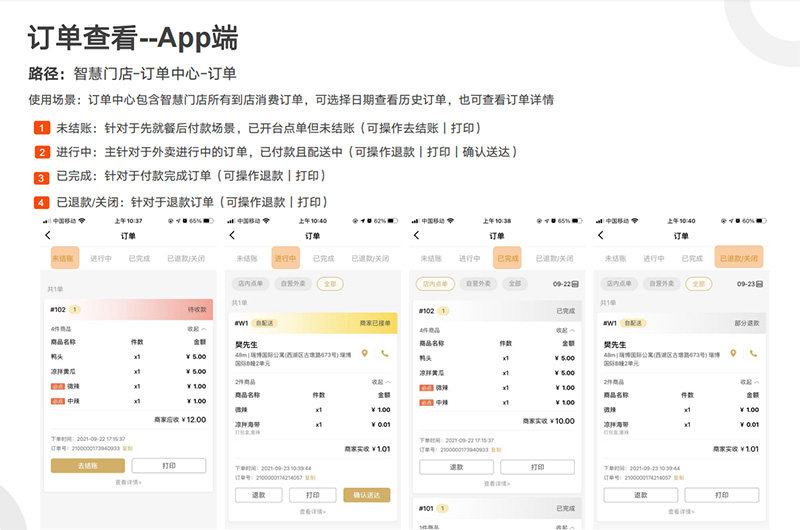Tap 部分退款 status label
This screenshot has width=800, height=530.
point(747,323)
